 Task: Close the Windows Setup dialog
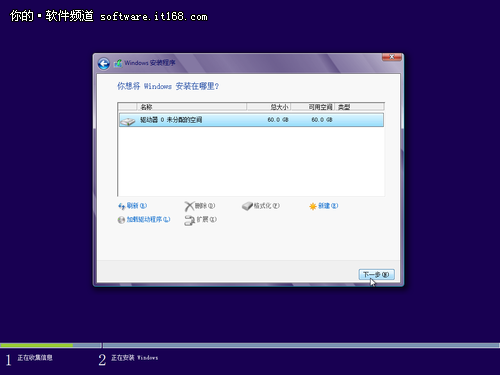click(x=392, y=57)
